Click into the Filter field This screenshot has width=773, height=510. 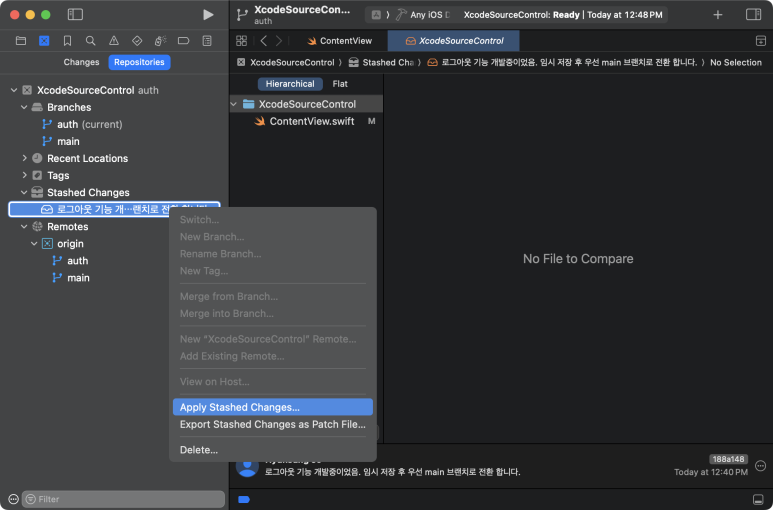(123, 499)
